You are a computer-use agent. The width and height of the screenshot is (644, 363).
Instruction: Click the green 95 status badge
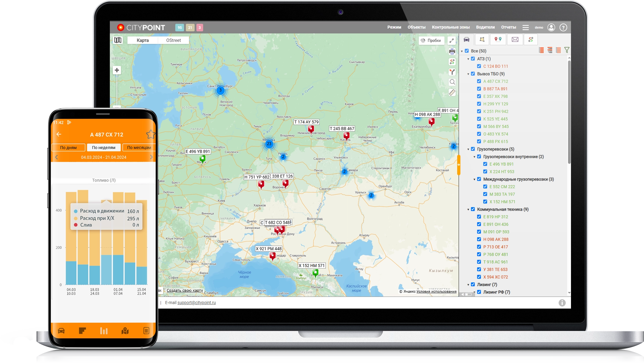180,28
